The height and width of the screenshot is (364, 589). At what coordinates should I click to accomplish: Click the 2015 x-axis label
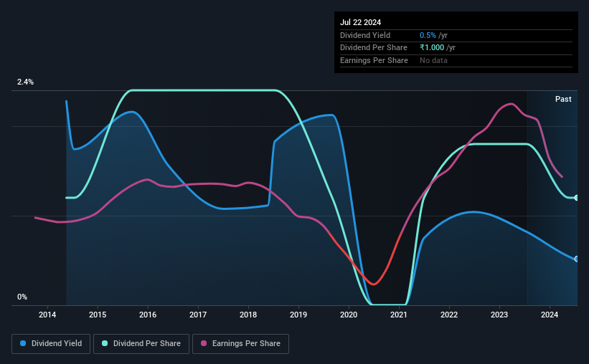[x=98, y=315]
